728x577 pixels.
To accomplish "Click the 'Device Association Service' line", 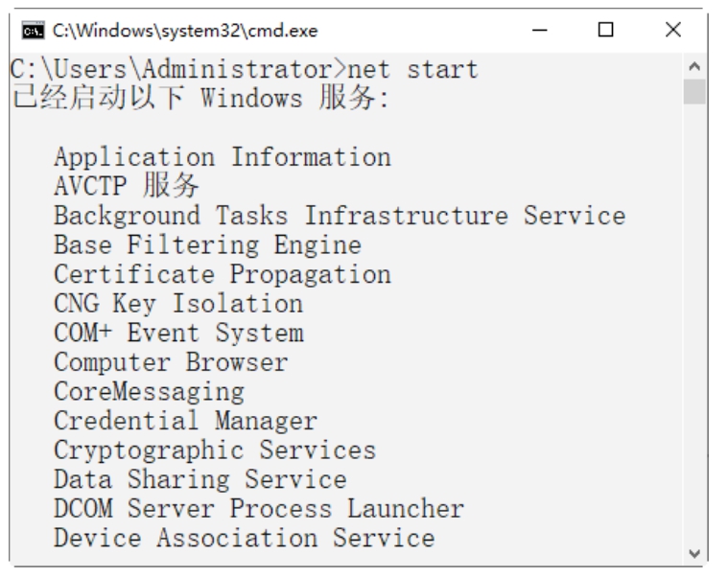I will [244, 538].
